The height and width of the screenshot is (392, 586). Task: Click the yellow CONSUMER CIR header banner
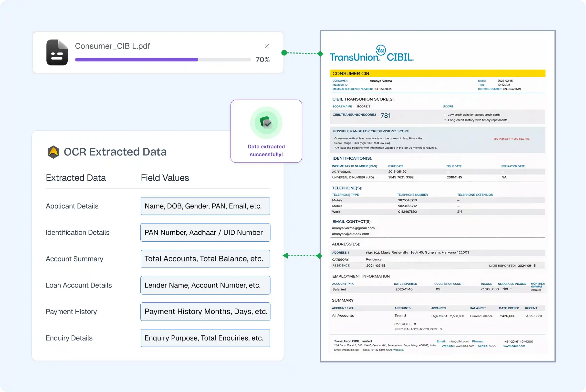(437, 73)
